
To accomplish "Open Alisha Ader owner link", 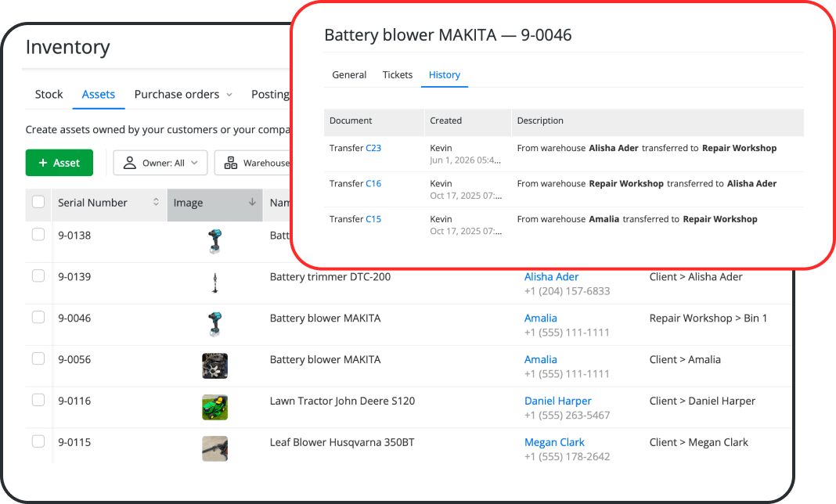I will [551, 277].
